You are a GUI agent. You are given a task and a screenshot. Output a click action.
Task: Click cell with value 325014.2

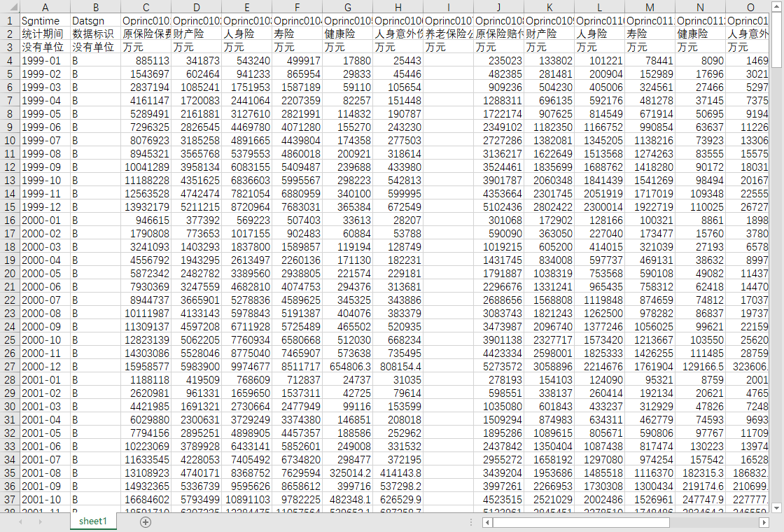point(347,473)
